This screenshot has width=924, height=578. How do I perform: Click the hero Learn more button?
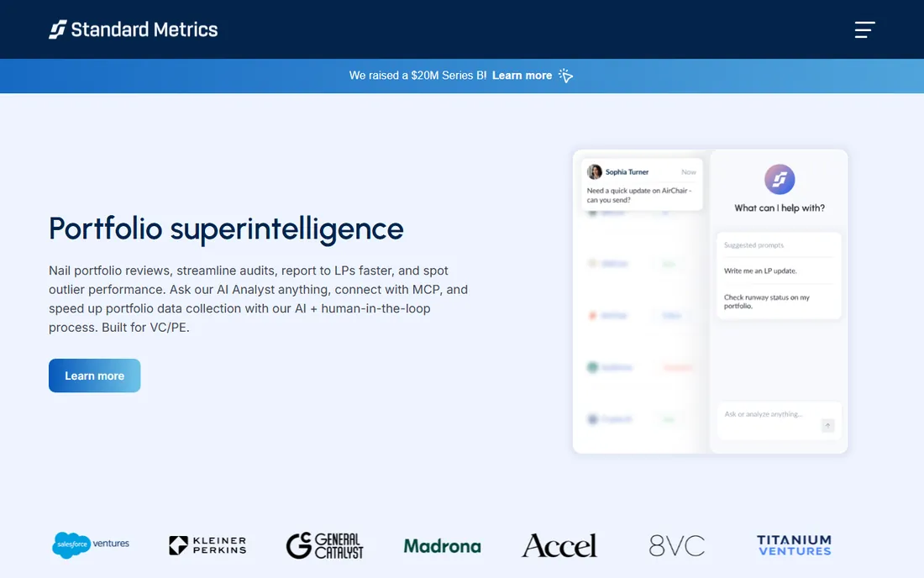(94, 376)
